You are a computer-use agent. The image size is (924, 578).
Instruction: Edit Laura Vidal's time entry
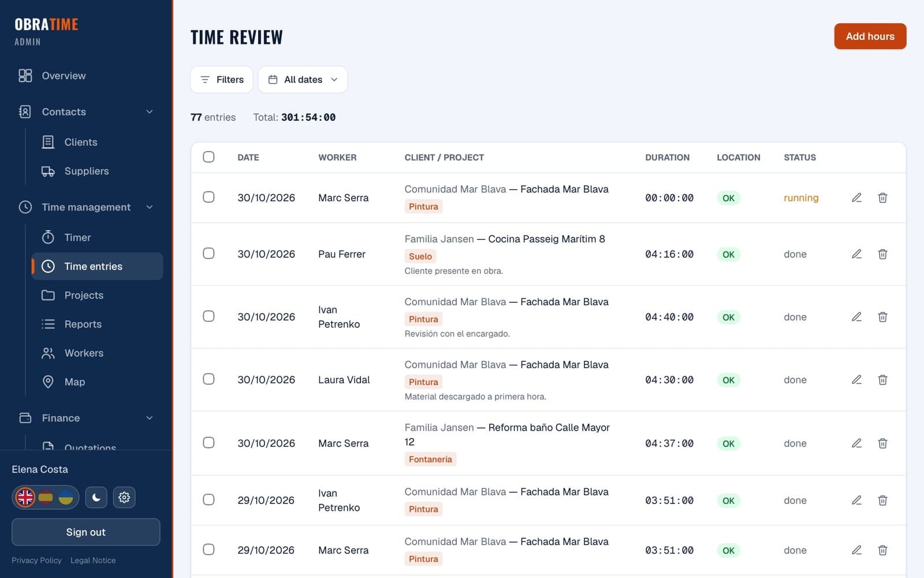click(x=856, y=380)
